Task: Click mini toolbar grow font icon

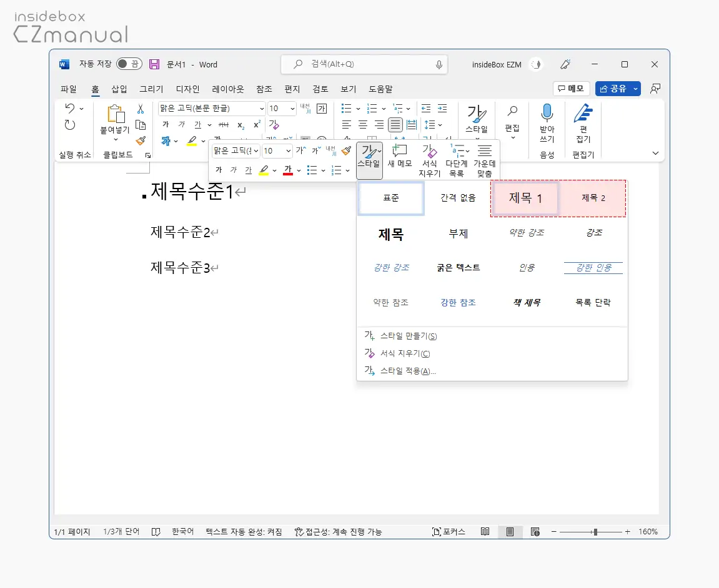Action: tap(301, 150)
